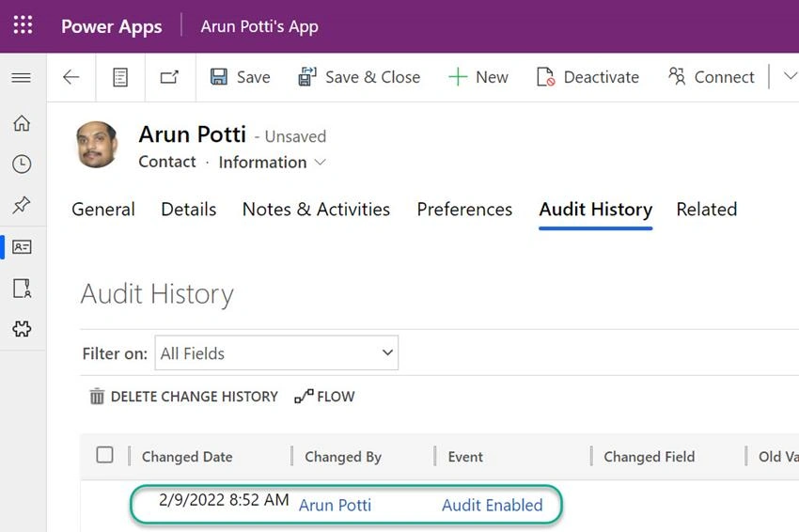Open the puzzle piece sidebar icon
The height and width of the screenshot is (532, 799).
pyautogui.click(x=22, y=329)
